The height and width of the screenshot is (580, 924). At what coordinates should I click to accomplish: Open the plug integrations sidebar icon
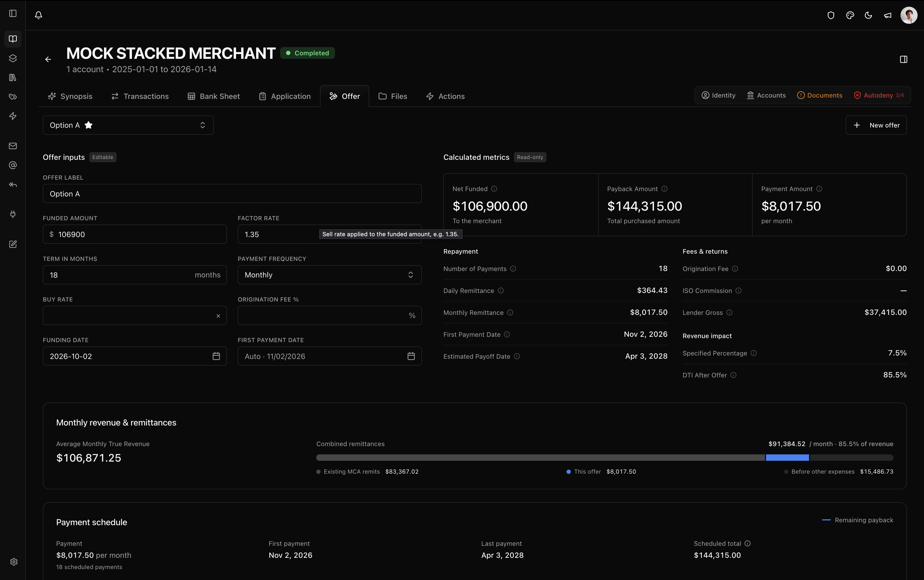click(13, 214)
